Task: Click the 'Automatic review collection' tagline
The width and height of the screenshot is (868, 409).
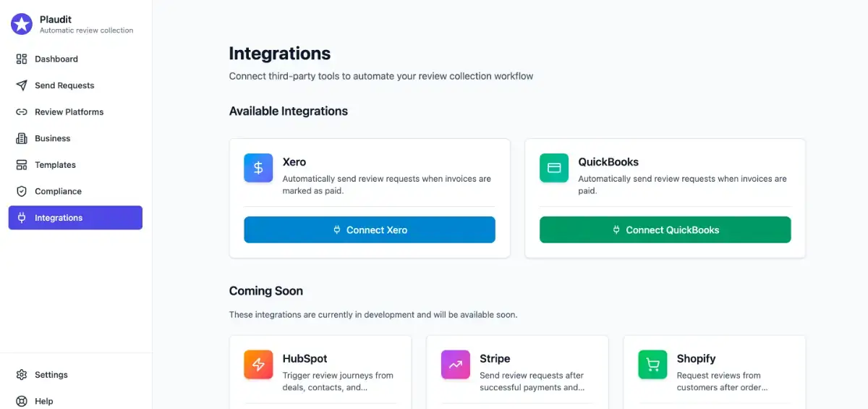Action: [87, 30]
